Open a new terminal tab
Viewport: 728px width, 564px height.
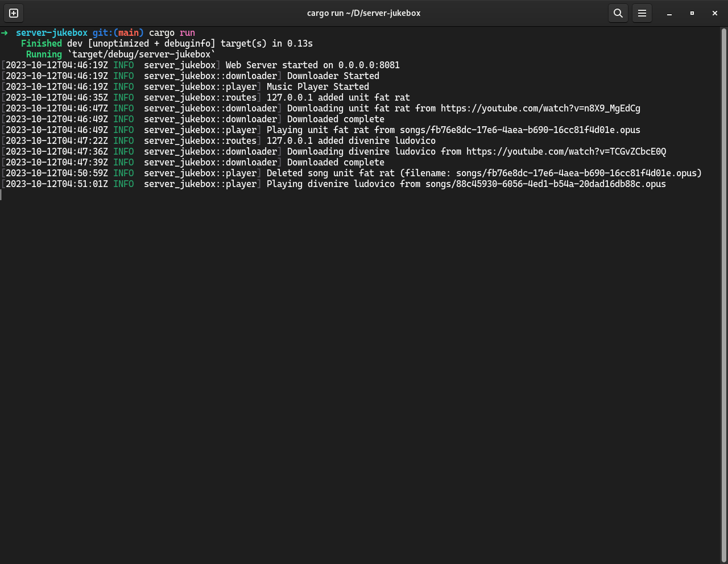[x=14, y=13]
